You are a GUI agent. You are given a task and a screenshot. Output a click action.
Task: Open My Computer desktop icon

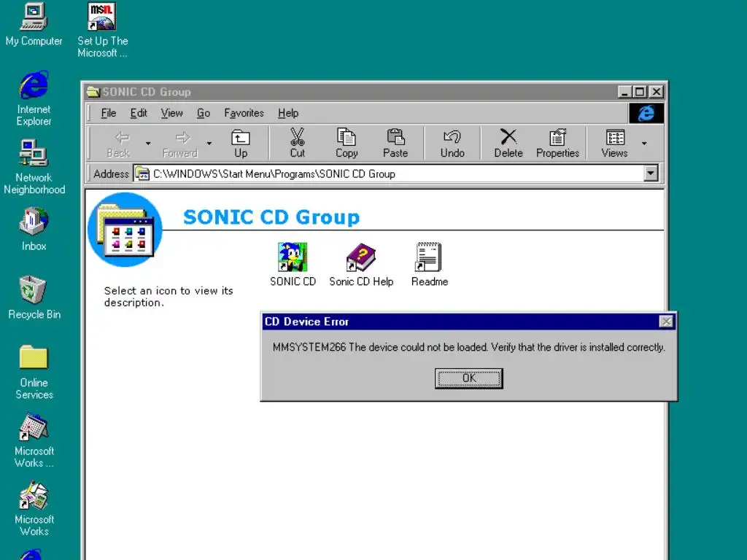click(34, 24)
